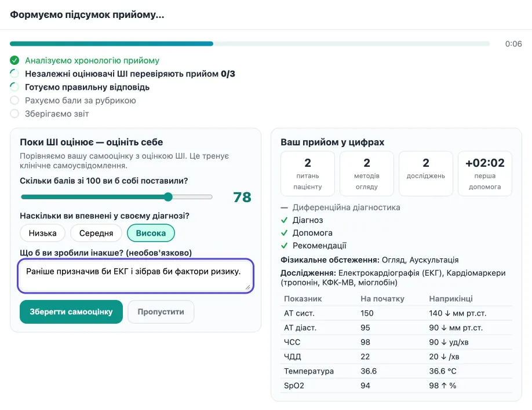
Task: Click the checkmark next to Діагноз
Action: click(x=285, y=220)
